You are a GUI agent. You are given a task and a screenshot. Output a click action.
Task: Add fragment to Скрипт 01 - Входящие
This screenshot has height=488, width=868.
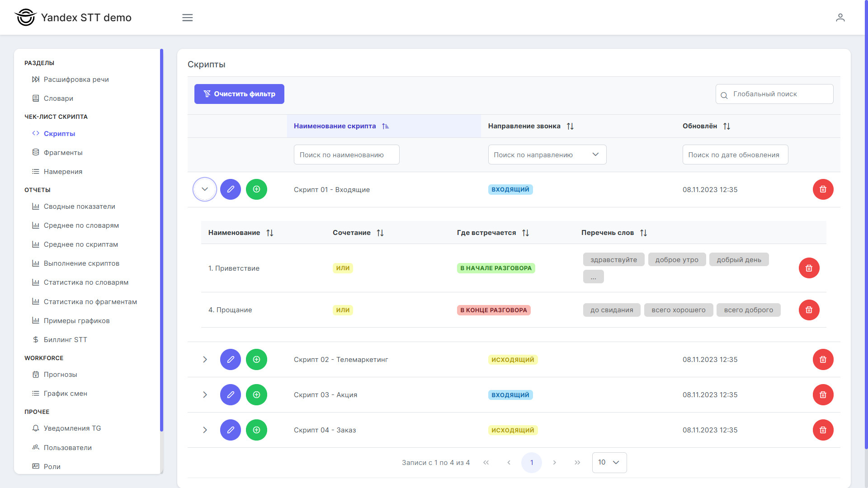[256, 189]
